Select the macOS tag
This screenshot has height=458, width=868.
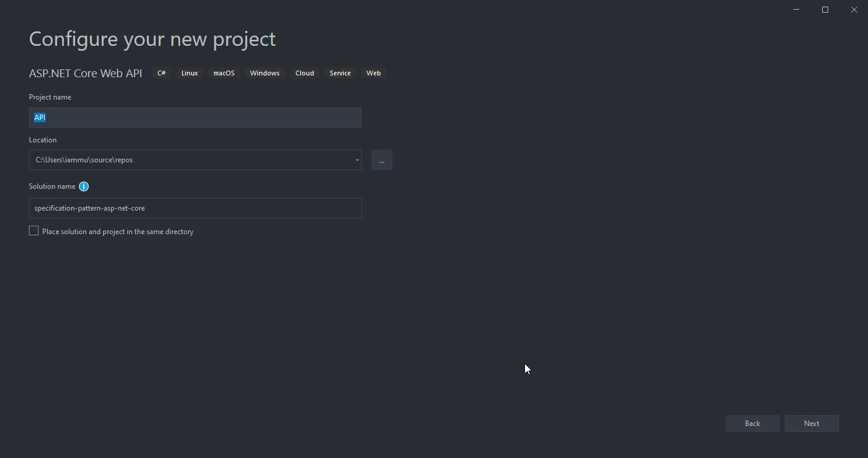(224, 73)
